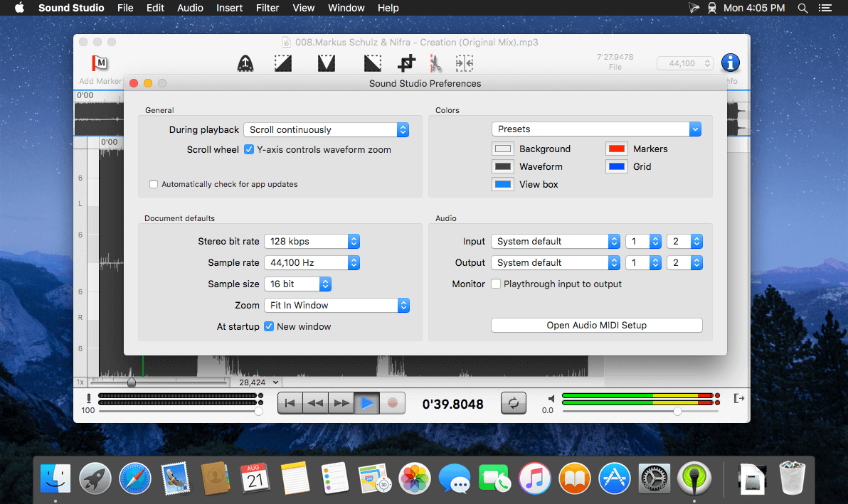Open the Insert menu
Screen dimensions: 848x504
click(229, 8)
